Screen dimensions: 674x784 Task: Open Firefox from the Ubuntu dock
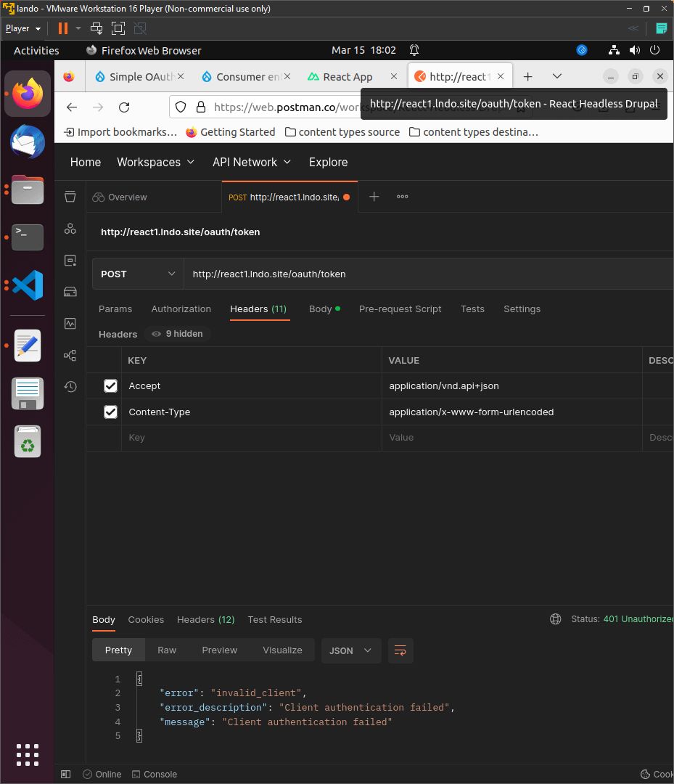coord(28,94)
